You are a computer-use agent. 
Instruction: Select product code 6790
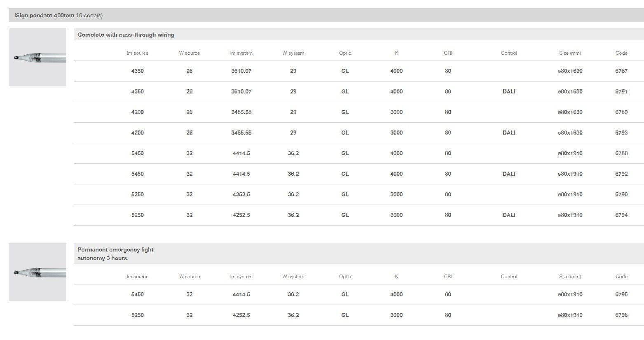click(621, 194)
